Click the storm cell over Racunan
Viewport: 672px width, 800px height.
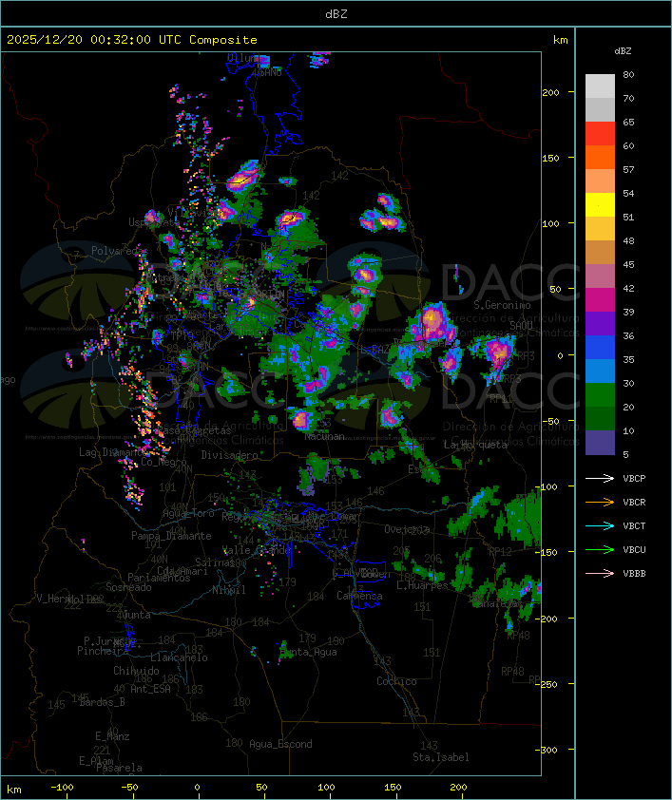click(x=301, y=421)
